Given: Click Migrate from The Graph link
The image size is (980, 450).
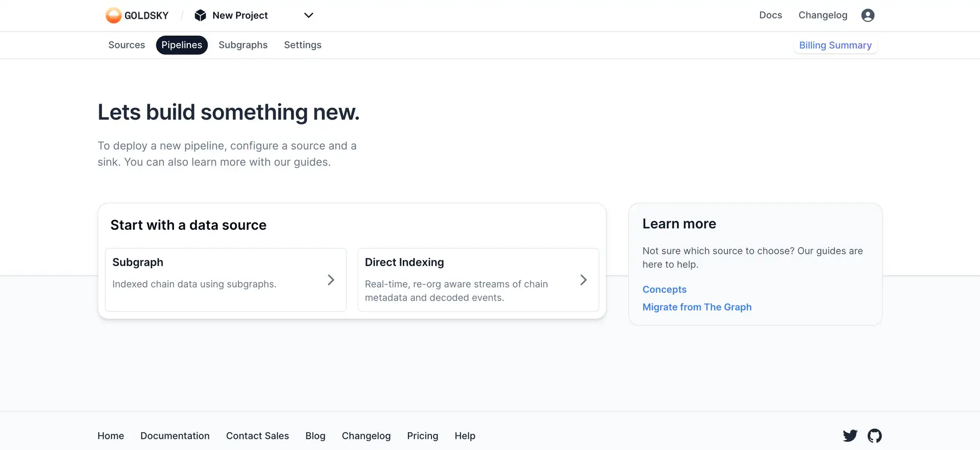Looking at the screenshot, I should 697,307.
